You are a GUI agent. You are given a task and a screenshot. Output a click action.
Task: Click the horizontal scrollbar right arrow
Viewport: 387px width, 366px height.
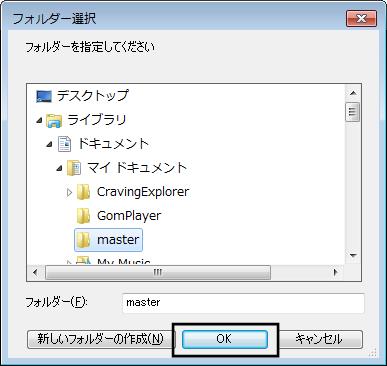pos(336,272)
